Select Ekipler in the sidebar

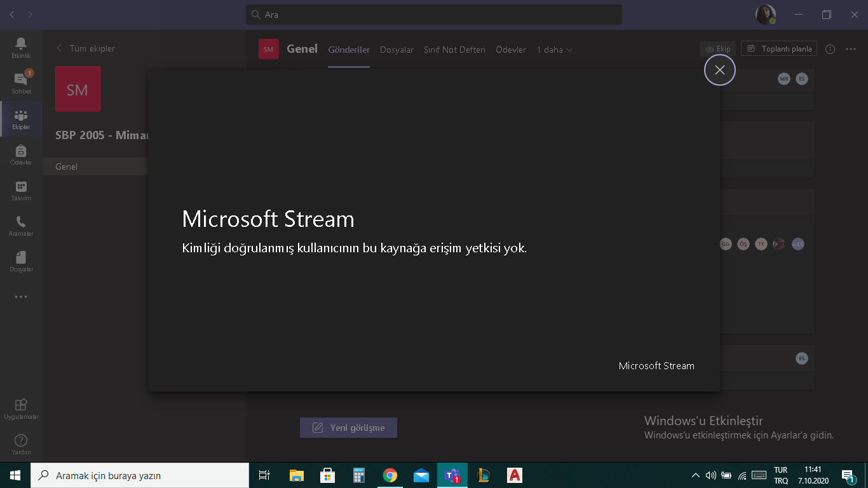tap(21, 119)
